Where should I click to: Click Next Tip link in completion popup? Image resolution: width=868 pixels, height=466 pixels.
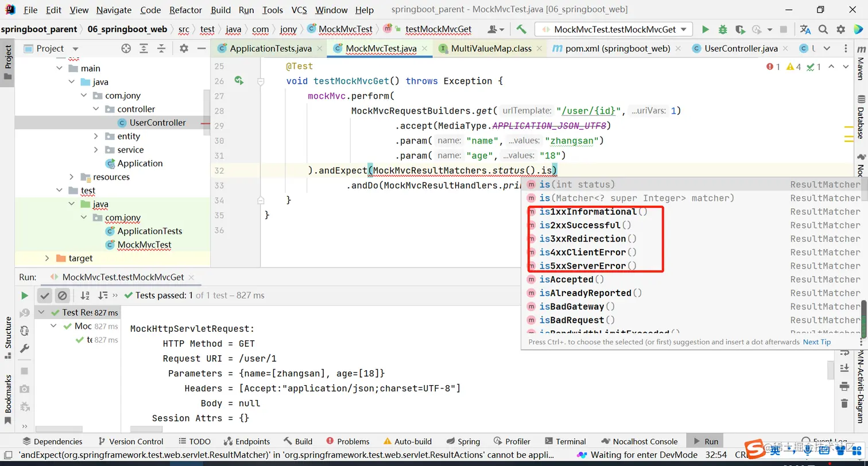[817, 342]
